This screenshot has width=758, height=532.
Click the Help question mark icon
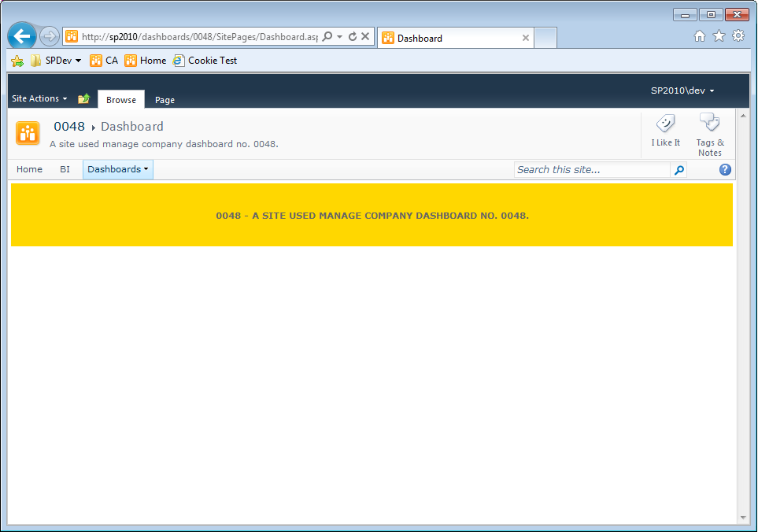[724, 169]
